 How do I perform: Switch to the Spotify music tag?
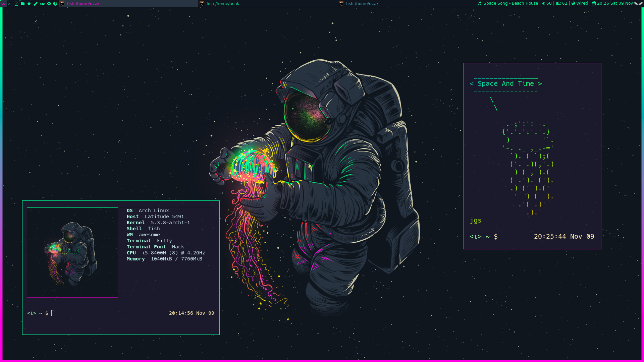(x=49, y=4)
